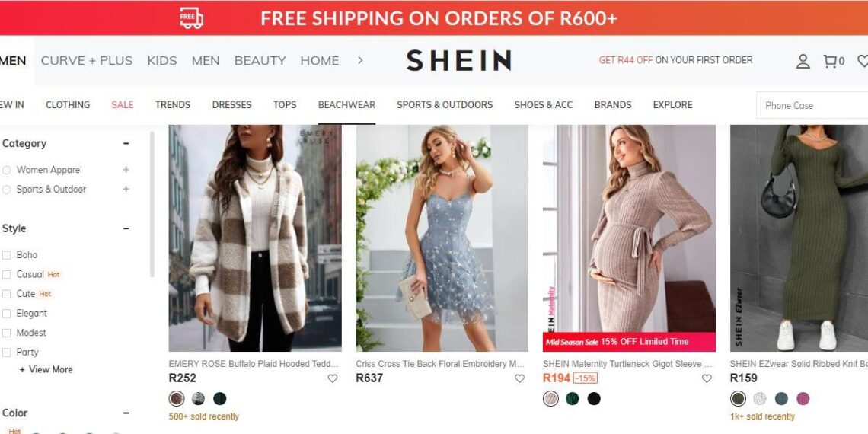Click View More under Style filters
The image size is (868, 434).
[46, 369]
